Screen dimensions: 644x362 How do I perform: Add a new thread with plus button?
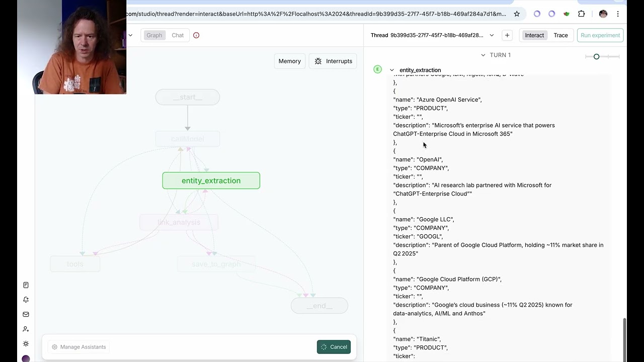click(507, 35)
